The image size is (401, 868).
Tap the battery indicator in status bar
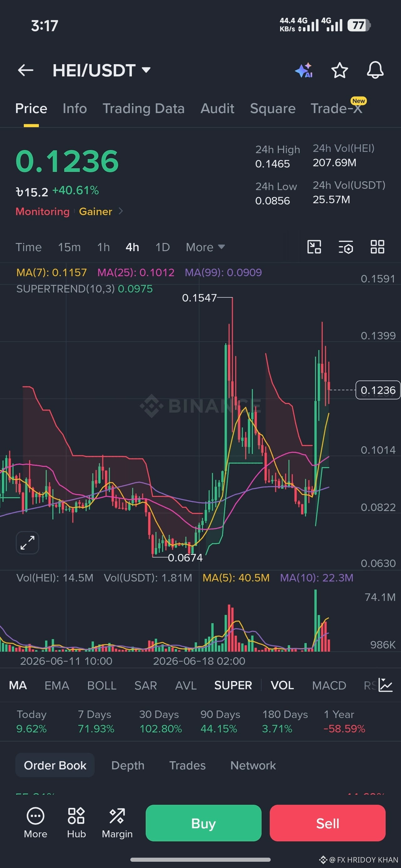[359, 25]
